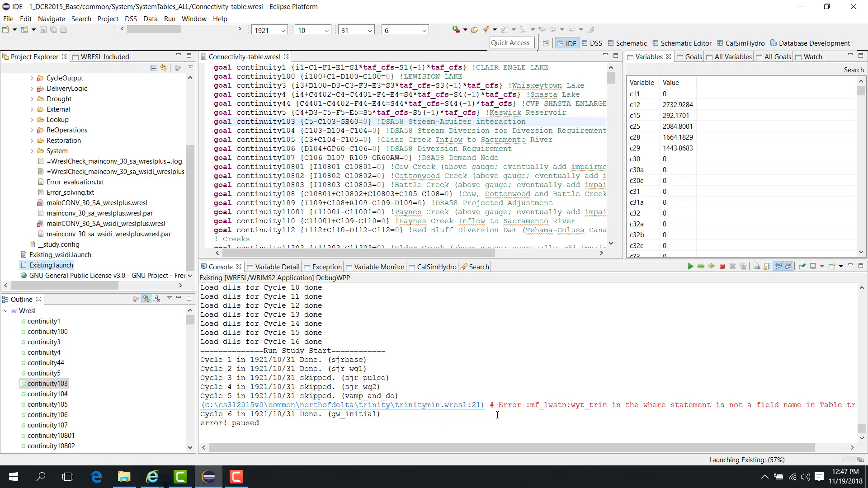Open the year 1921 dropdown
Viewport: 868px width, 488px height.
point(283,30)
